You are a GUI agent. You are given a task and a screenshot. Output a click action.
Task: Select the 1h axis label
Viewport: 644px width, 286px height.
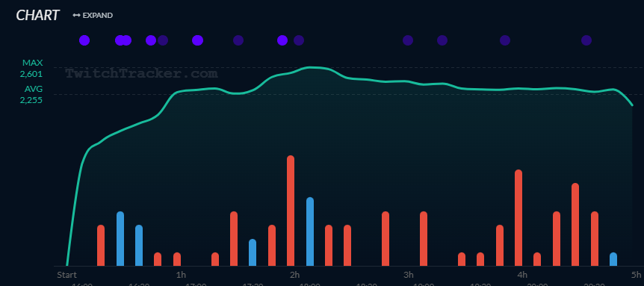[x=181, y=275]
